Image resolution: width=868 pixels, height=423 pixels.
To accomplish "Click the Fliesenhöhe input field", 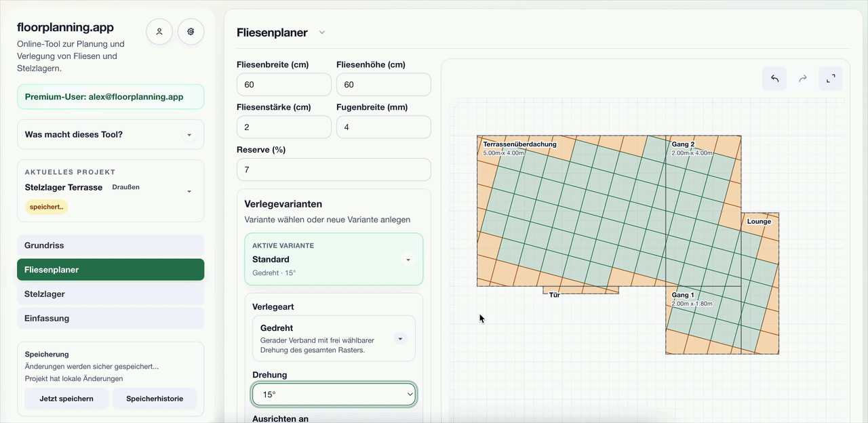I will [x=384, y=85].
